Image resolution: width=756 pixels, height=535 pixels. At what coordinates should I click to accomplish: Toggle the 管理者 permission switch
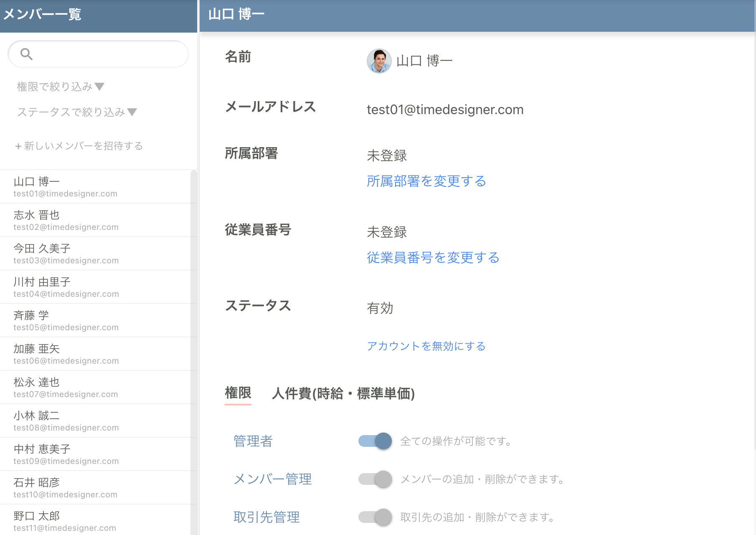[375, 441]
